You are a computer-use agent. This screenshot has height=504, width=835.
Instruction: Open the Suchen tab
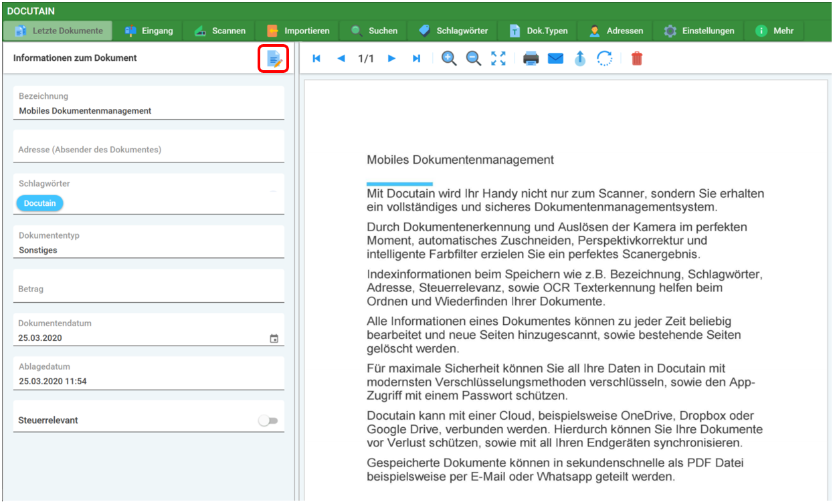[x=374, y=31]
